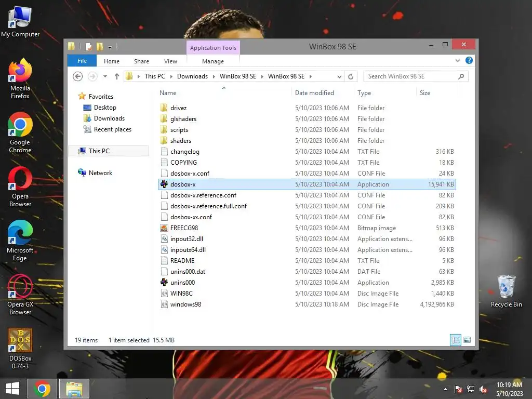
Task: Select Downloads in the navigation pane
Action: pos(109,118)
